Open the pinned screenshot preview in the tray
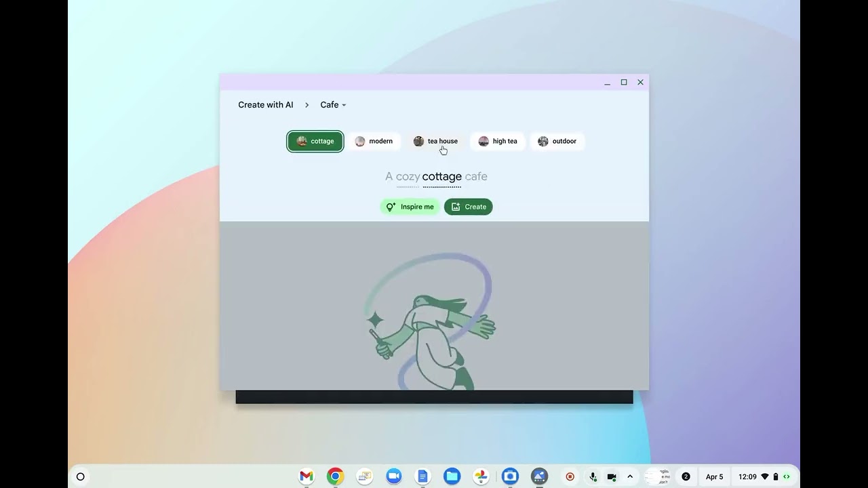Screen dimensions: 868x488 pos(658,476)
